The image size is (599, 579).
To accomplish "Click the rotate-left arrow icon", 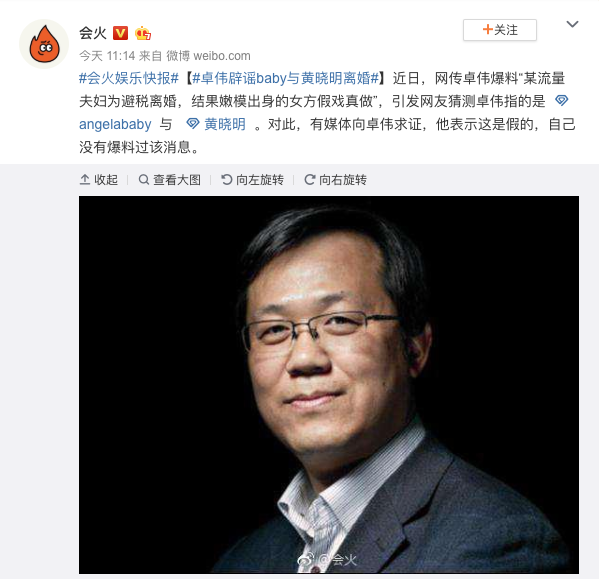I will [227, 180].
